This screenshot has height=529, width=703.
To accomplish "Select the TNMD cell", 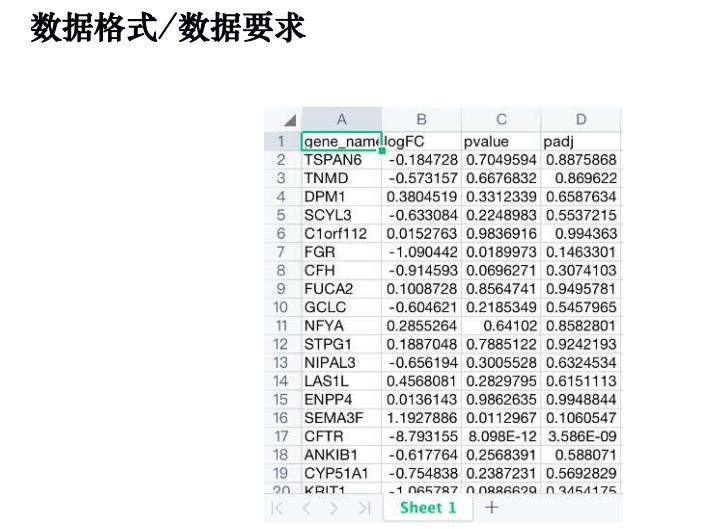I will [342, 178].
